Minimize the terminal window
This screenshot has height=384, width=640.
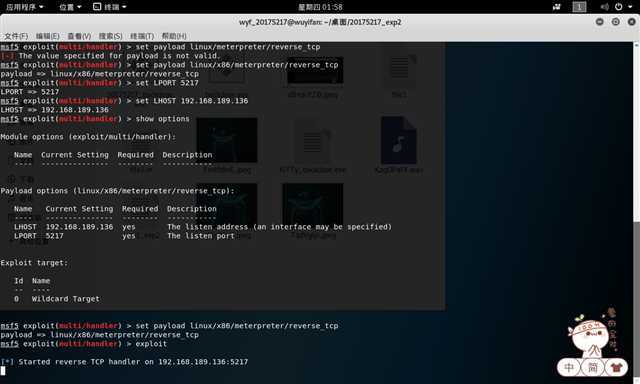click(x=600, y=22)
